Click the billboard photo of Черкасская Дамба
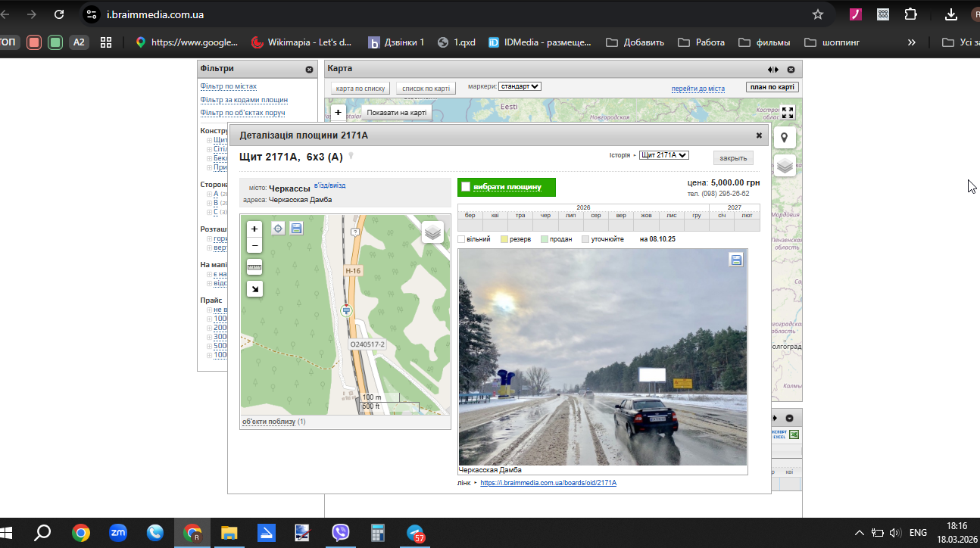Screen dimensions: 980x548 coord(603,357)
